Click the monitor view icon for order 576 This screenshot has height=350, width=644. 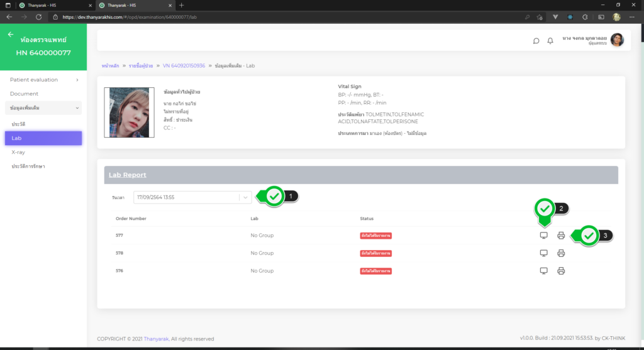[x=543, y=271]
